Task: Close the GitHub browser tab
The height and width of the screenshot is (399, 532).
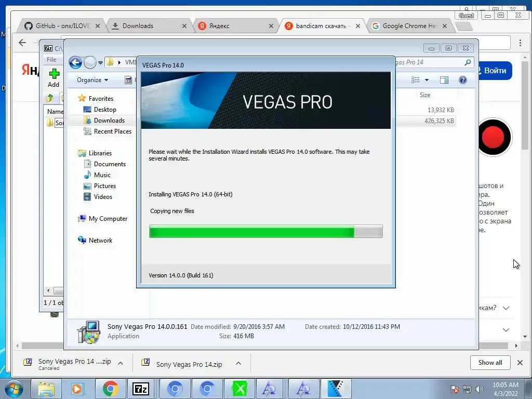Action: pos(98,26)
